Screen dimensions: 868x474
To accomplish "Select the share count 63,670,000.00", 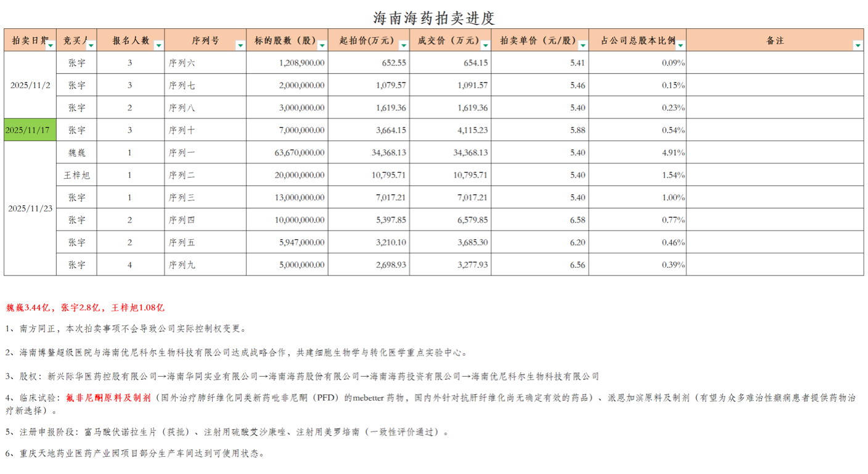I will (x=287, y=152).
